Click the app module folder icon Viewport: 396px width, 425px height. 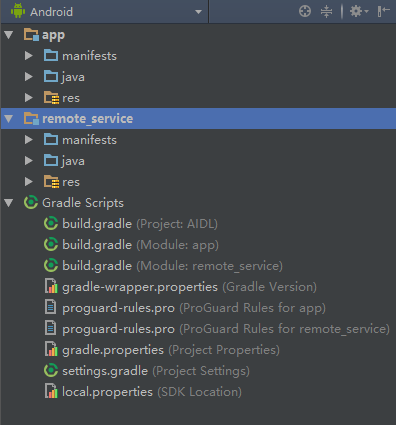(x=31, y=35)
